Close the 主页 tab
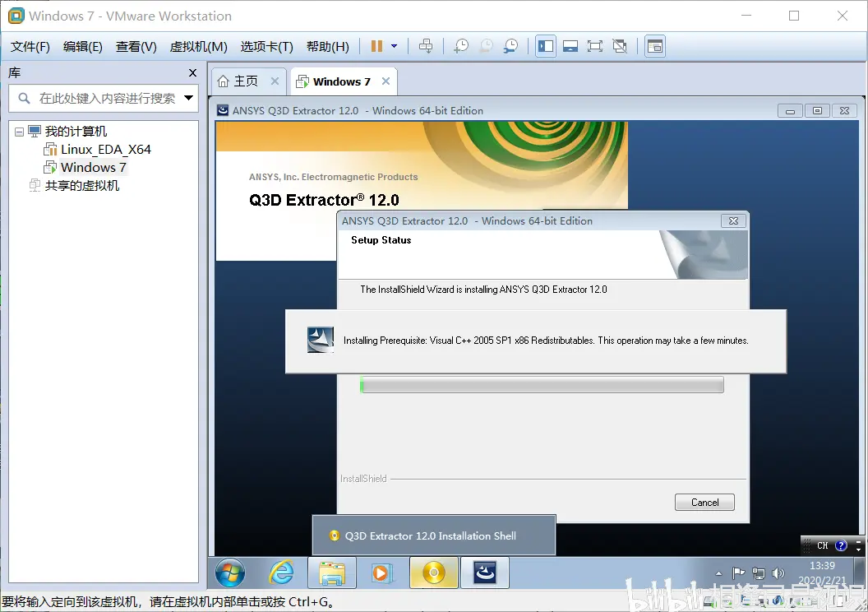This screenshot has height=612, width=868. pos(275,81)
